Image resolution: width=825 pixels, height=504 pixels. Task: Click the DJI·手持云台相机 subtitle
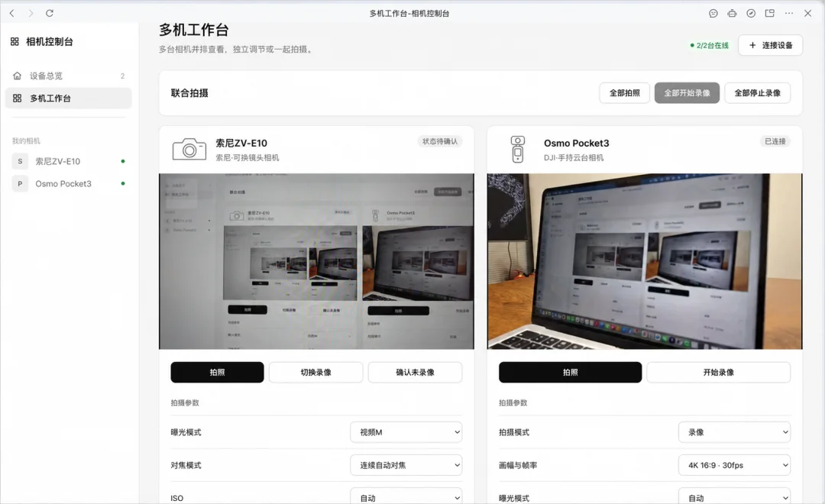click(x=574, y=158)
